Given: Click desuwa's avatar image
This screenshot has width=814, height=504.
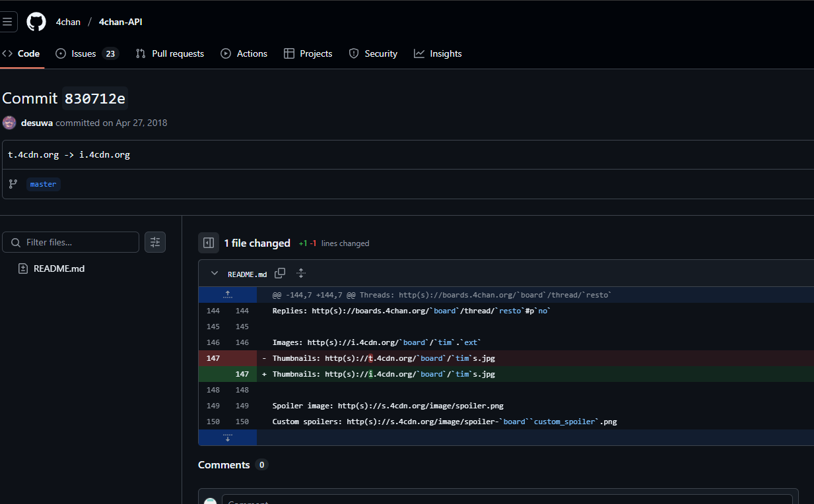Looking at the screenshot, I should pos(9,123).
